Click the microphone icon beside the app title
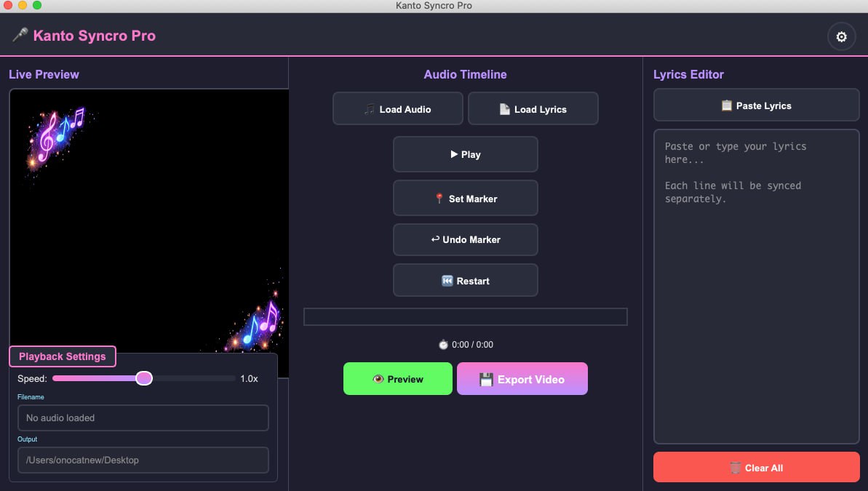This screenshot has width=868, height=491. pos(20,36)
